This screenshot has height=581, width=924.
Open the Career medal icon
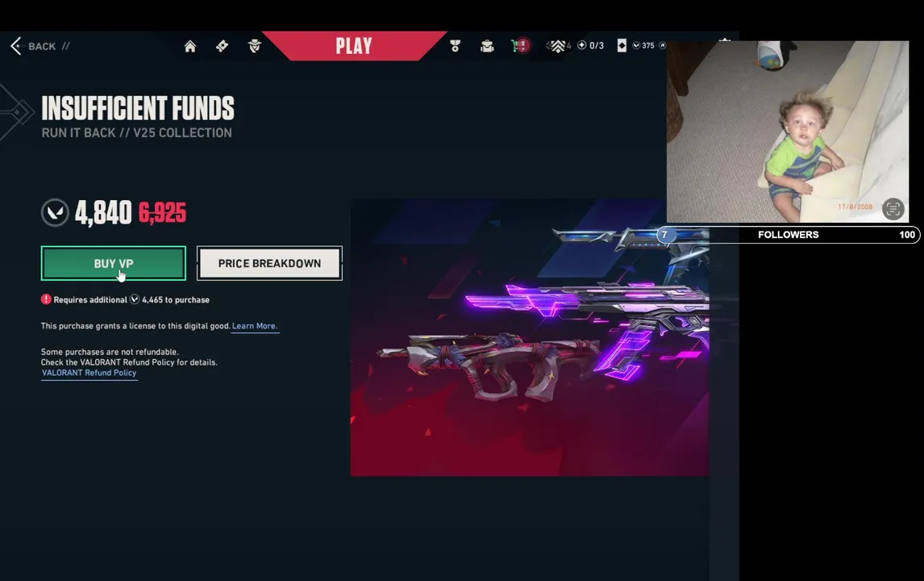tap(455, 46)
